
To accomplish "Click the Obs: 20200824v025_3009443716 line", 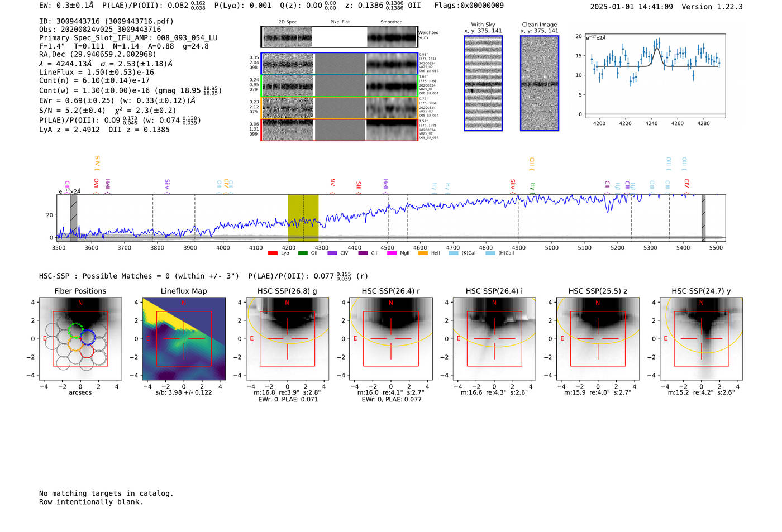I will pyautogui.click(x=100, y=30).
